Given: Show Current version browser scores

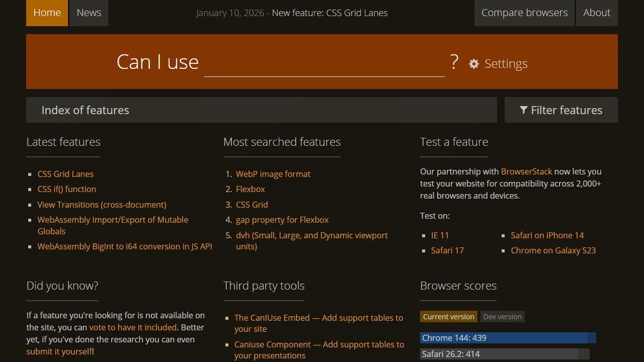Looking at the screenshot, I should (x=448, y=316).
